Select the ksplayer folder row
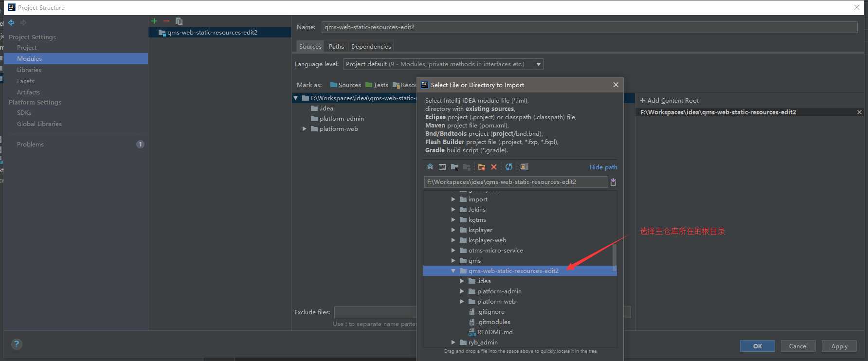 click(x=520, y=230)
